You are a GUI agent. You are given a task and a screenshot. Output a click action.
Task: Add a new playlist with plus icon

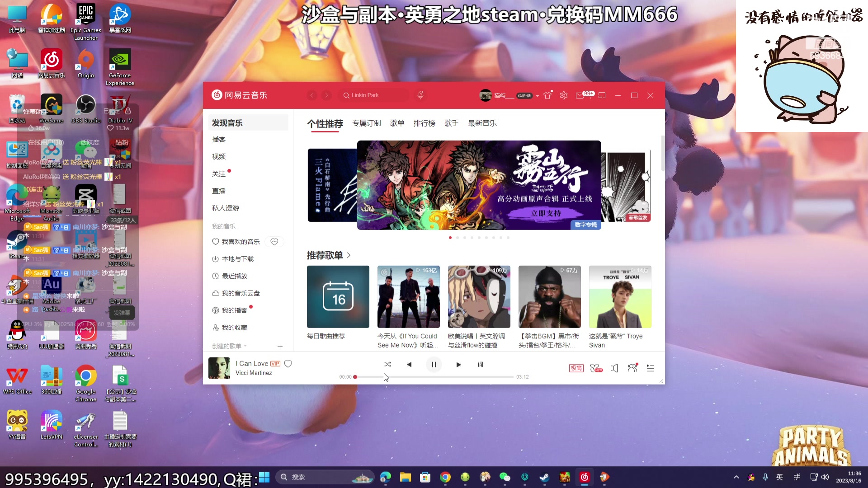280,346
